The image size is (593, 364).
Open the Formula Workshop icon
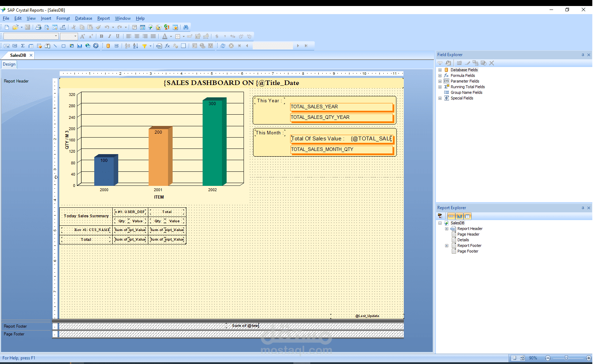coord(167,46)
